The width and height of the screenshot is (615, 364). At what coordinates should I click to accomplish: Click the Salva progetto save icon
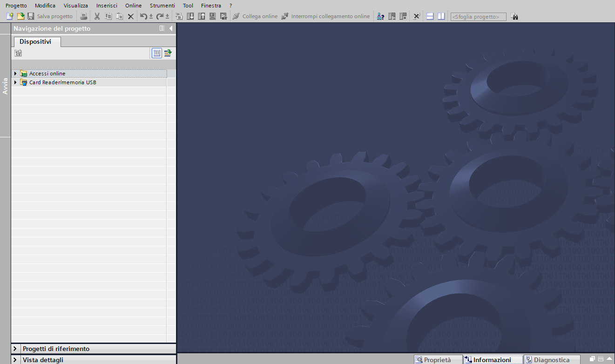[31, 16]
